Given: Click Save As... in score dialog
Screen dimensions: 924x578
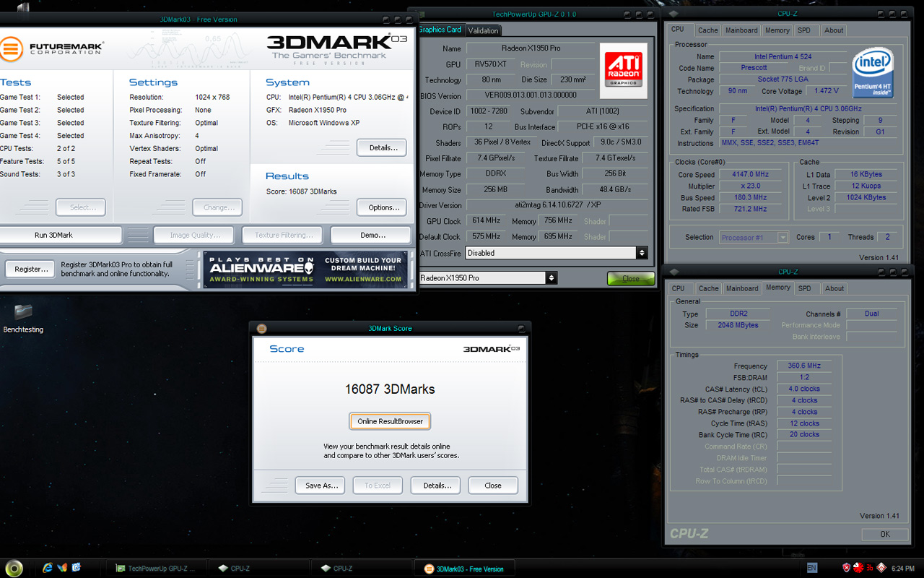Looking at the screenshot, I should point(320,486).
